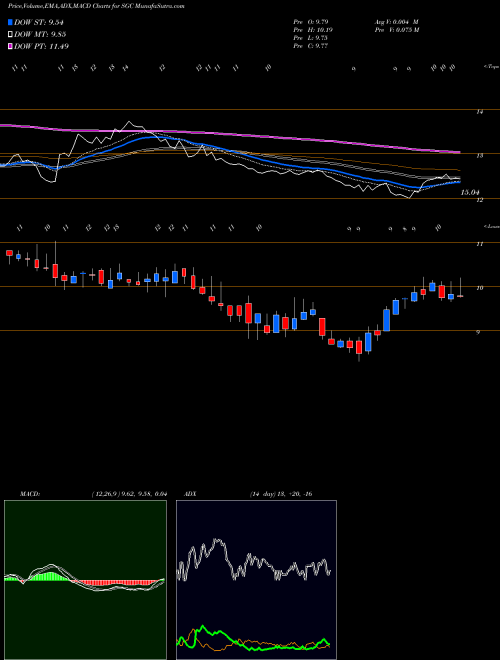Open the green MACD histogram panel
Viewport: 500px width, 660px height.
tap(85, 580)
